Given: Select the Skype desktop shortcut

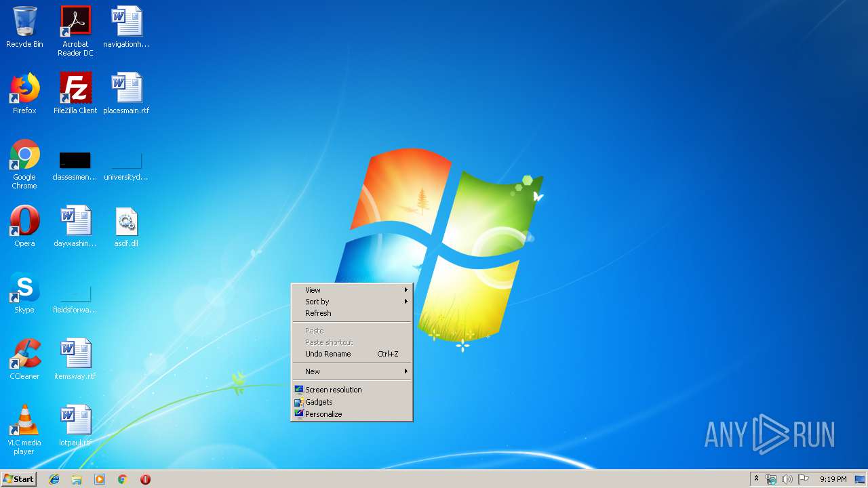Looking at the screenshot, I should tap(24, 293).
